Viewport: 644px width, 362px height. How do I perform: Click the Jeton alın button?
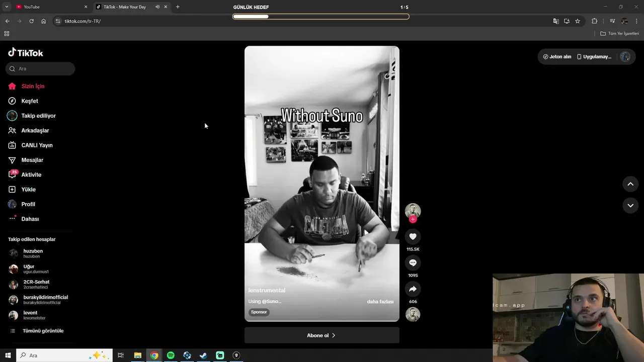click(x=557, y=57)
